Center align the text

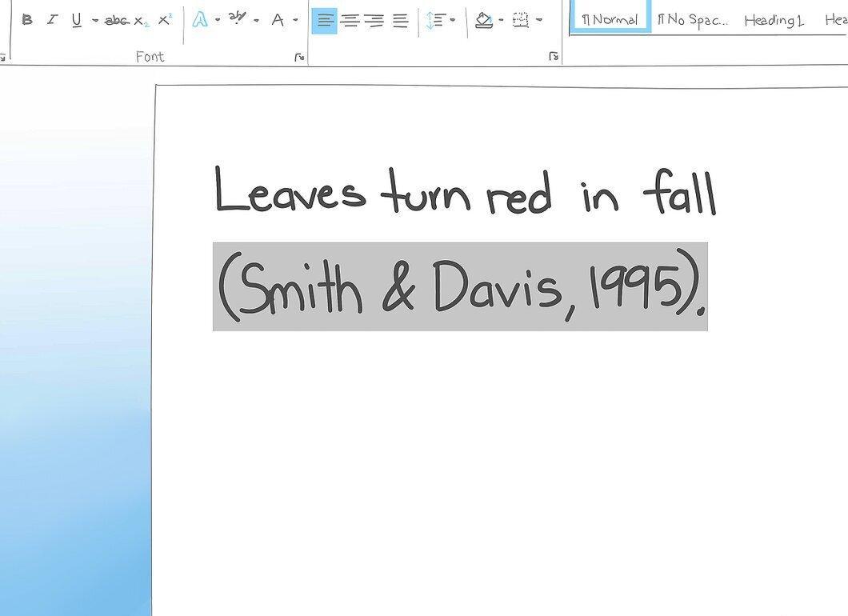click(350, 21)
